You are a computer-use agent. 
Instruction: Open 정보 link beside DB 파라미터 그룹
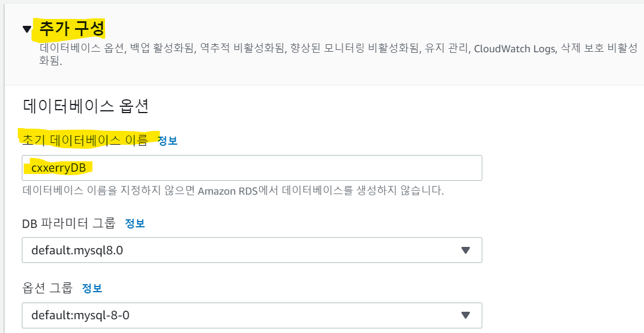135,223
